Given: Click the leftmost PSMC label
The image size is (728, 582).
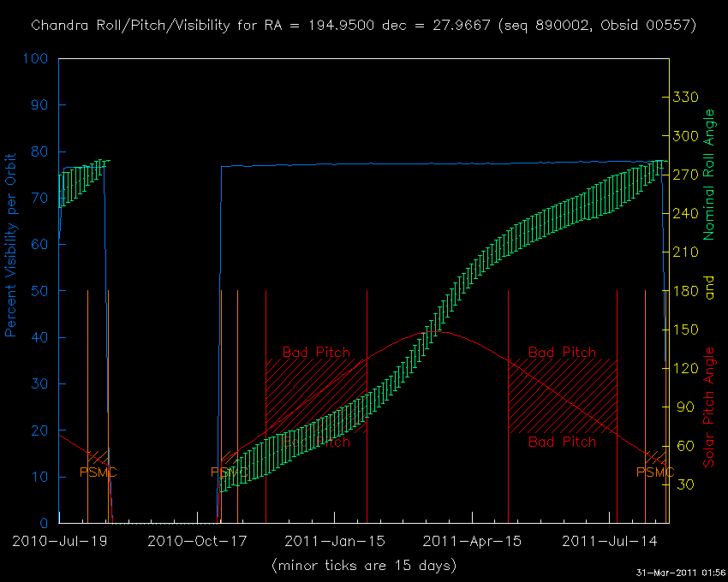Looking at the screenshot, I should tap(98, 472).
